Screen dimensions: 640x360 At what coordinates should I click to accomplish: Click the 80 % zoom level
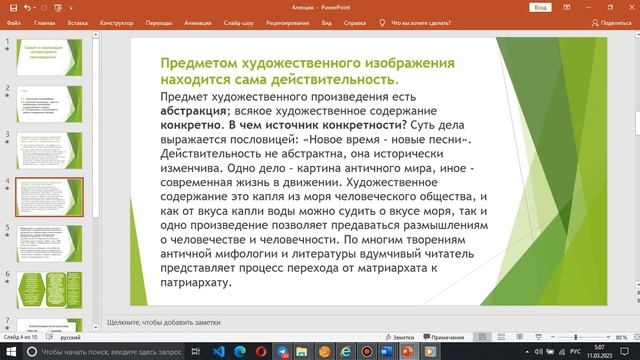tap(621, 338)
